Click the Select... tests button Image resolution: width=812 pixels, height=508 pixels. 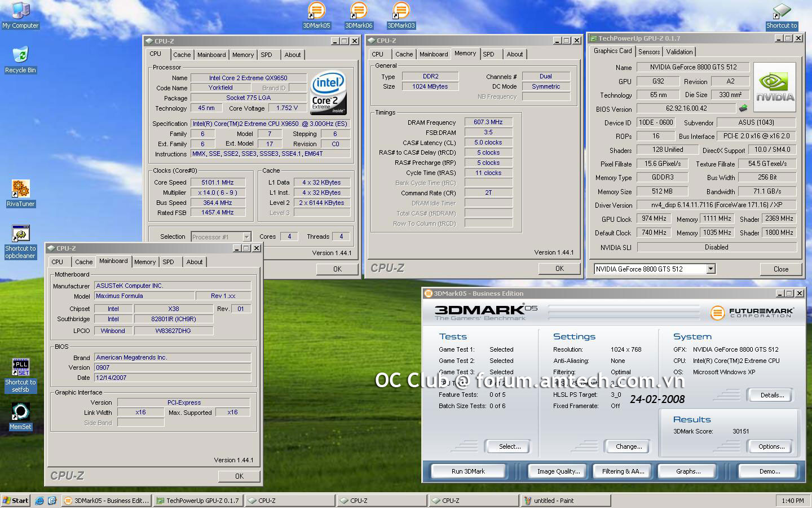(x=510, y=446)
